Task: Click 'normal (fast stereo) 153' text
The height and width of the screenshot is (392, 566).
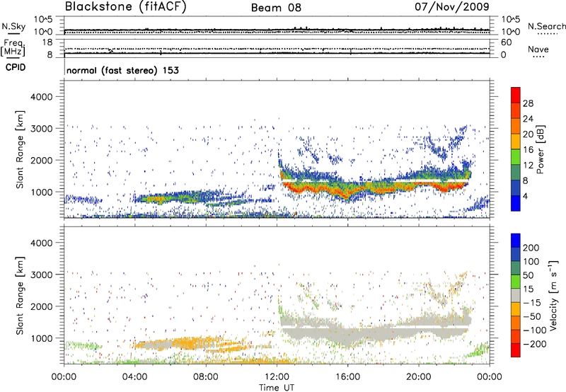Action: [122, 70]
